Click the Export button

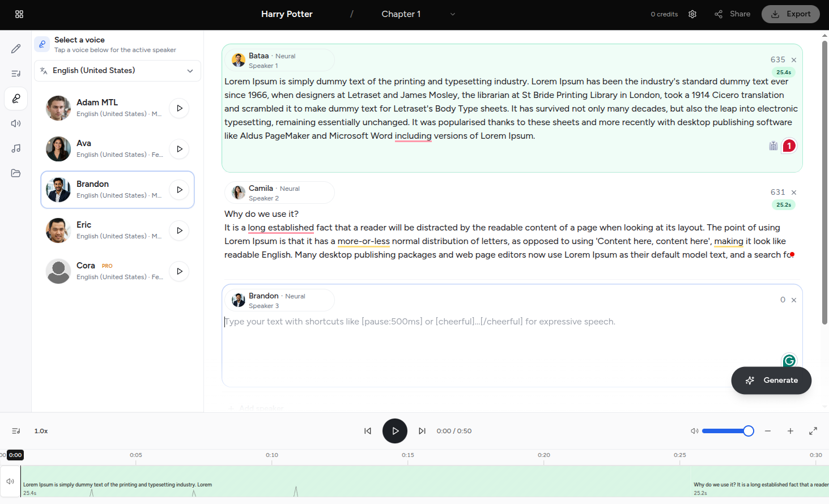[790, 14]
